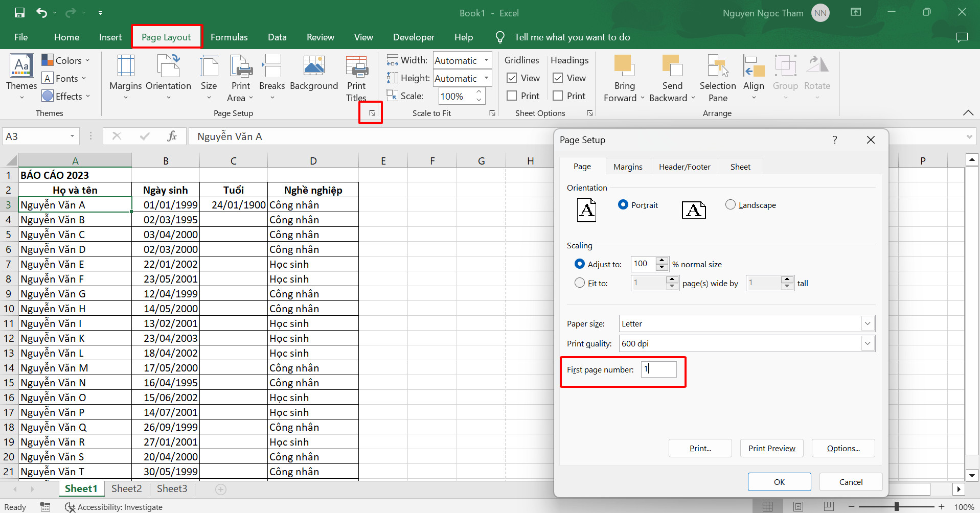Uncheck View under Headings
980x513 pixels.
coord(558,78)
